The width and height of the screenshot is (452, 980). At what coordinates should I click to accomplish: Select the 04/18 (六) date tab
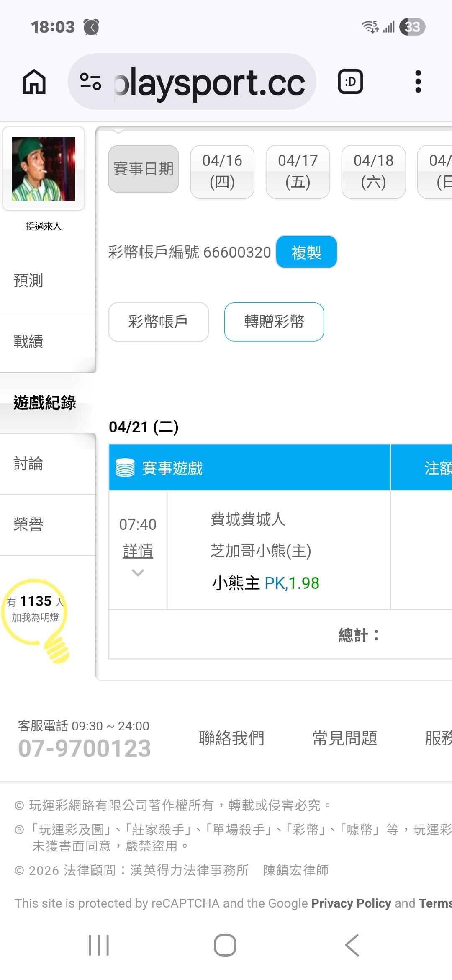(373, 171)
